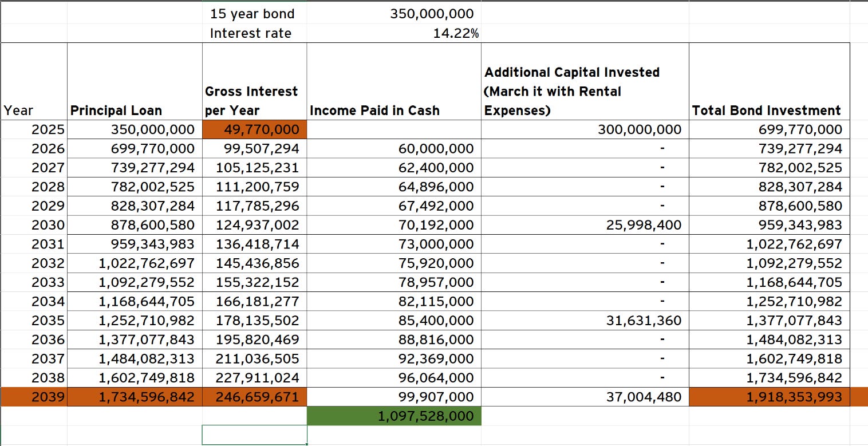Click income paid 60,000,000
This screenshot has height=446, width=868.
394,149
